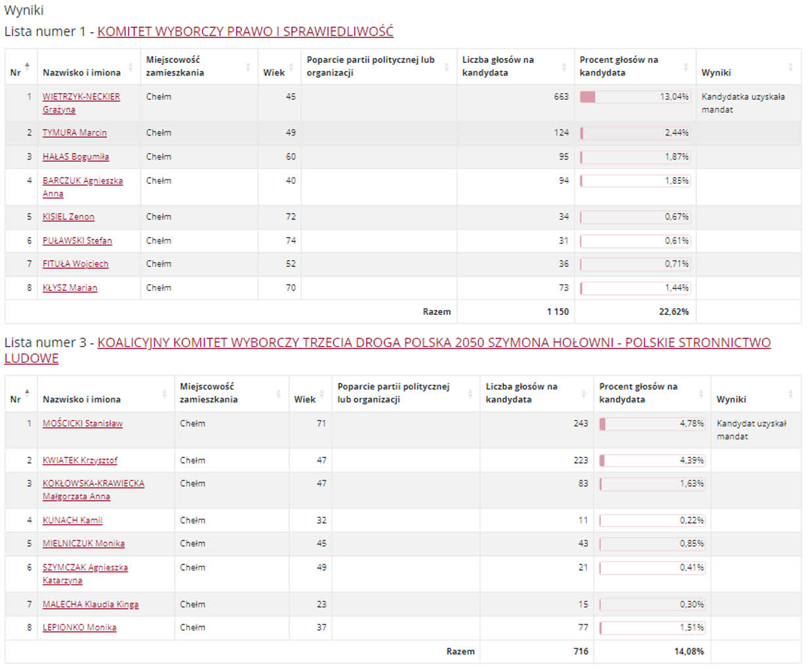The width and height of the screenshot is (812, 672).
Task: Sort Lista 3 by Liczba głosów na kandydata
Action: coord(583,393)
